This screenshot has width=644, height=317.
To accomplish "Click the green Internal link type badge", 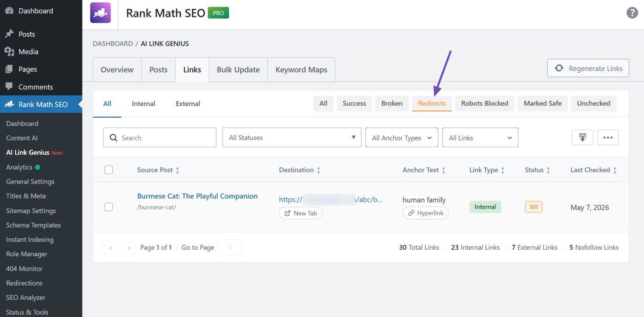I will (x=485, y=207).
